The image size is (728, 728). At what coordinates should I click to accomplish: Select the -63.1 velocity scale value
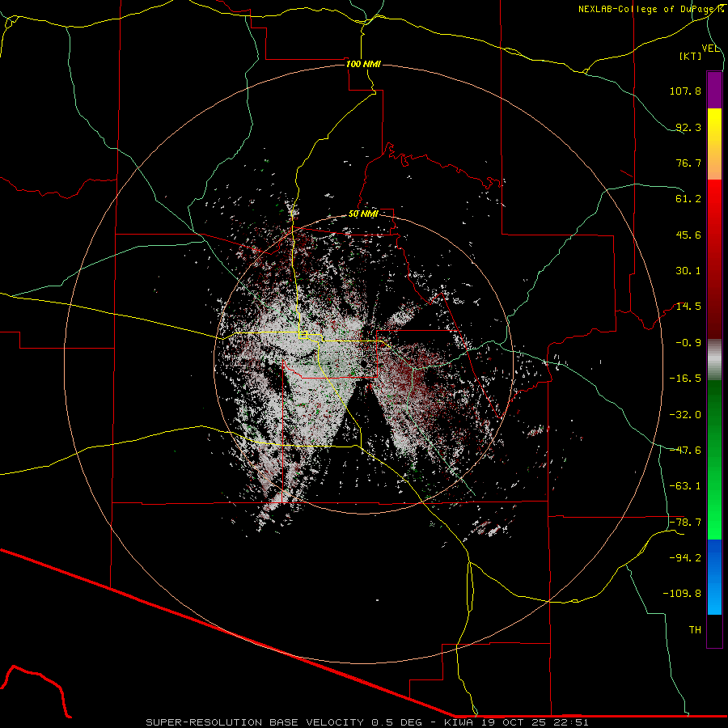pos(685,486)
